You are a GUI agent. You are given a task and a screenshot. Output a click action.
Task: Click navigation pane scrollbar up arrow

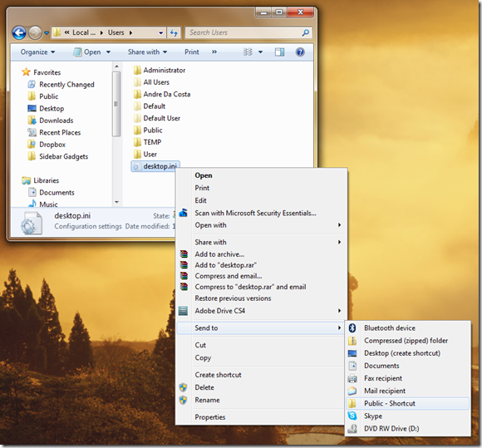point(116,66)
